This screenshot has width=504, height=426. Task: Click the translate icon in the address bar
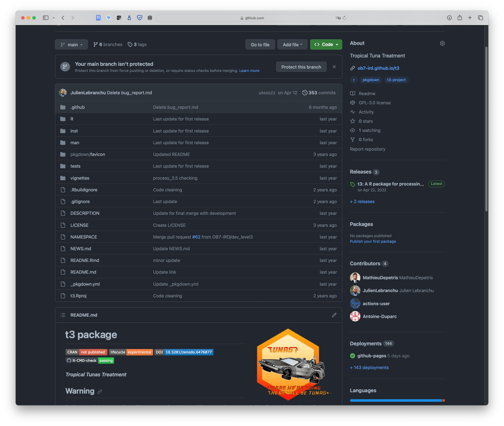(x=338, y=18)
